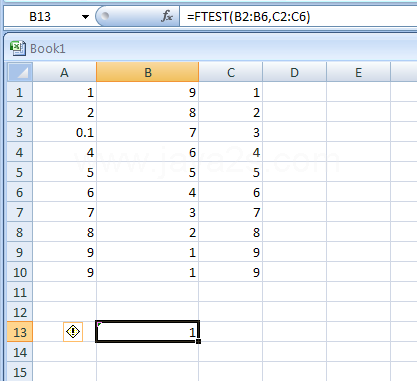Viewport: 417px width, 381px height.
Task: Click the Select All corner button
Action: tap(20, 72)
